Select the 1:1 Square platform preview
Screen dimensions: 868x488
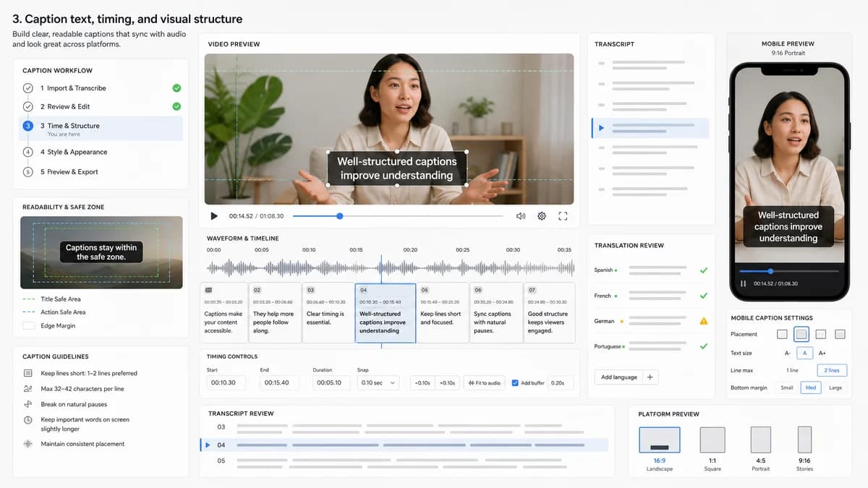click(x=712, y=440)
